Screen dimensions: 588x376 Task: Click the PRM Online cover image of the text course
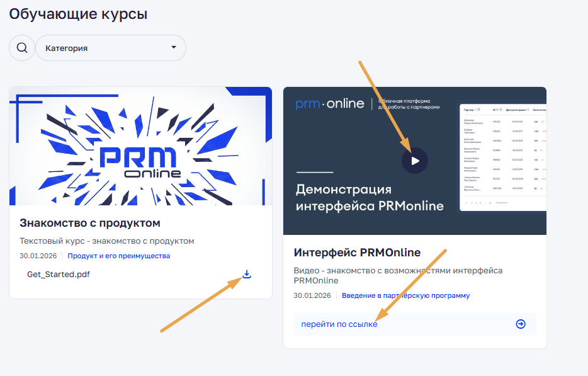point(139,146)
